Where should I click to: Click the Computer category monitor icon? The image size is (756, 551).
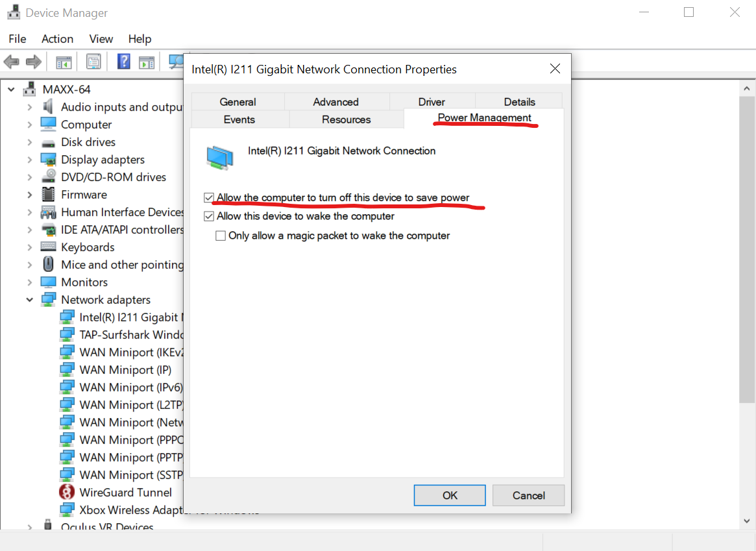(x=48, y=125)
